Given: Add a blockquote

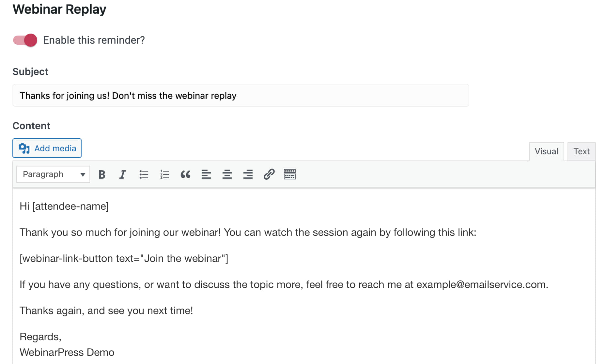Looking at the screenshot, I should (x=185, y=174).
